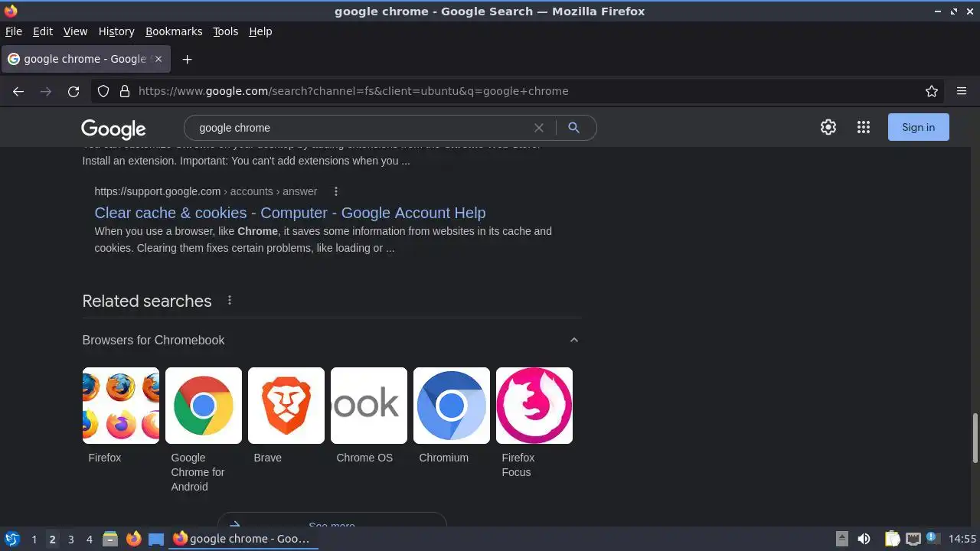
Task: Select the Chromium browser thumbnail
Action: [452, 406]
